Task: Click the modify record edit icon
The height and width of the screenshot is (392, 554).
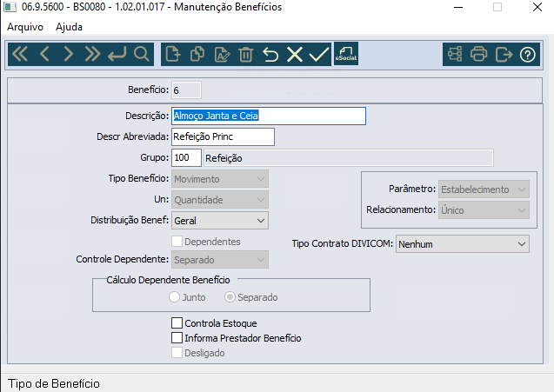Action: [222, 55]
